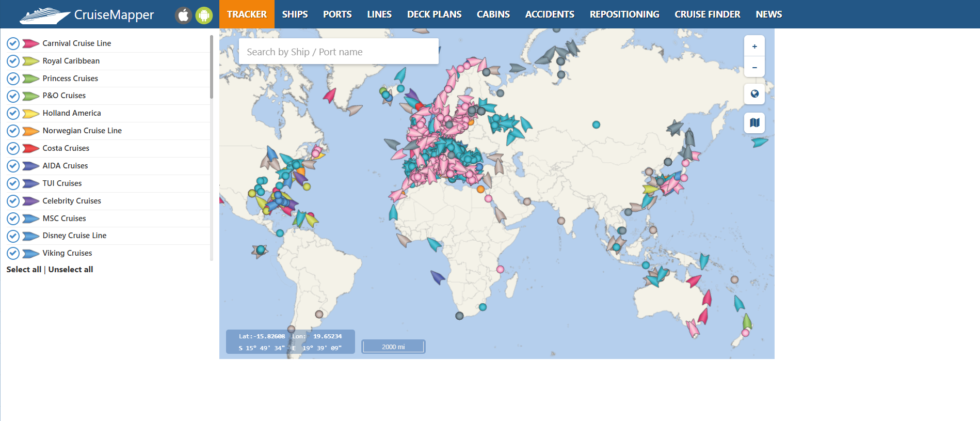Open the NEWS page
This screenshot has width=980, height=421.
pyautogui.click(x=769, y=14)
